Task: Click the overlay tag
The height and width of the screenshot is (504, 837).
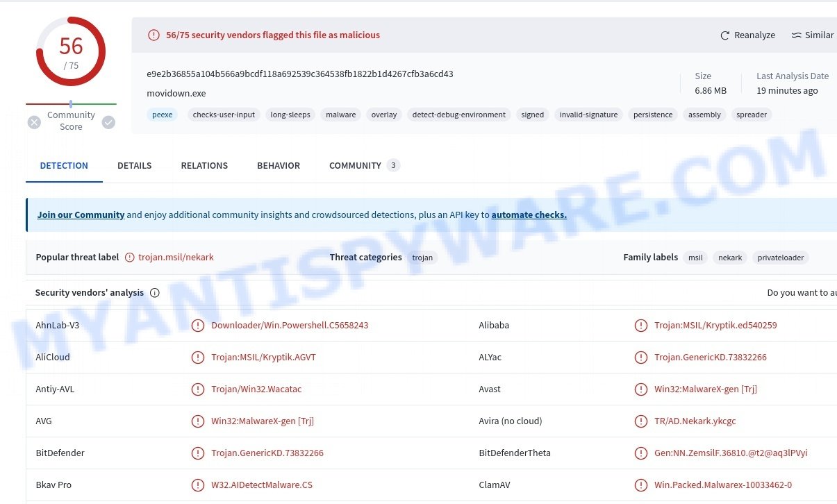Action: tap(384, 115)
